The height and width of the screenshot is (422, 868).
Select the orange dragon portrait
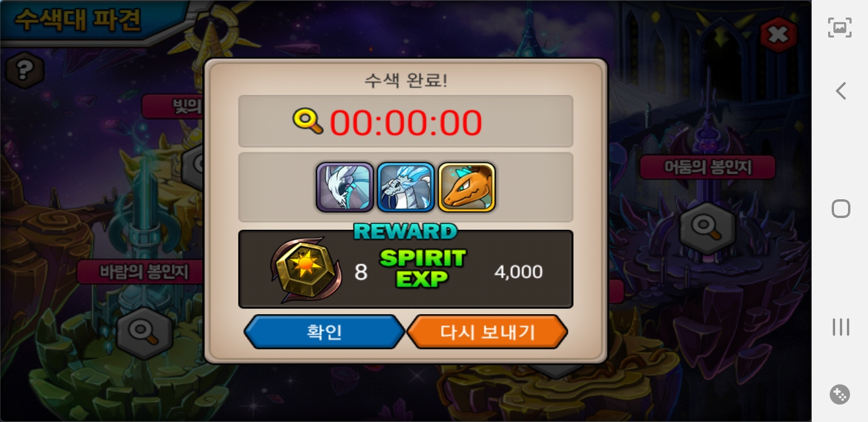coord(467,187)
